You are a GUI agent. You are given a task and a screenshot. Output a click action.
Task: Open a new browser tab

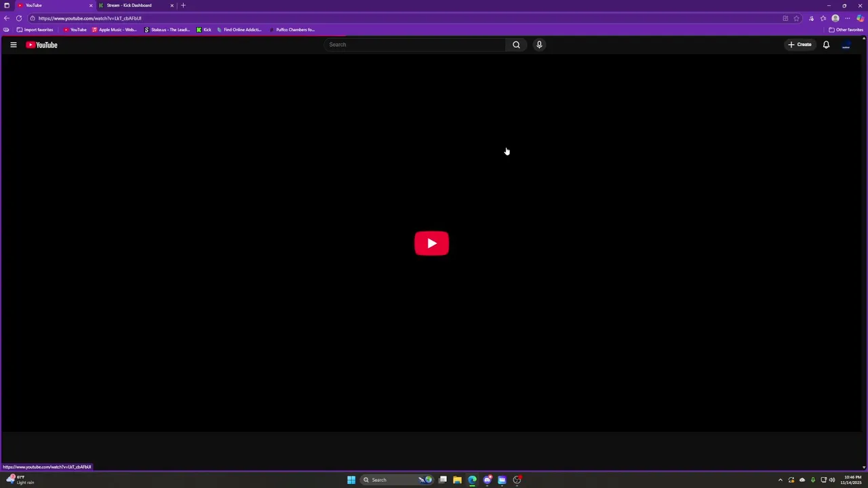[x=183, y=5]
